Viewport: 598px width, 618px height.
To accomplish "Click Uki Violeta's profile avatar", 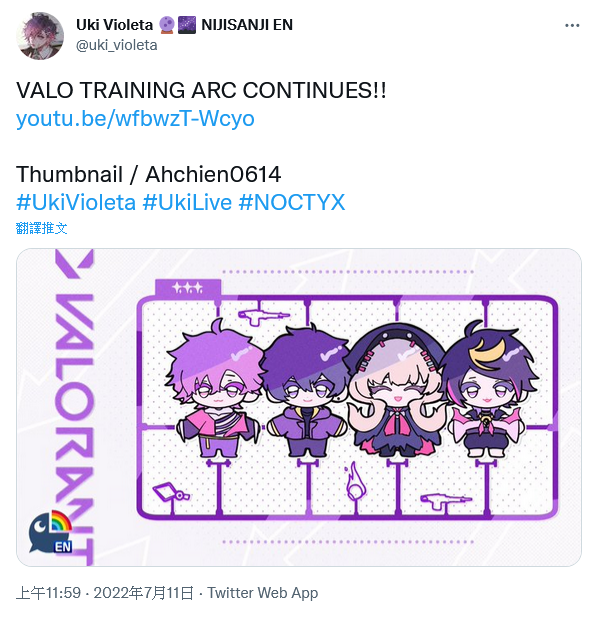I will 40,35.
